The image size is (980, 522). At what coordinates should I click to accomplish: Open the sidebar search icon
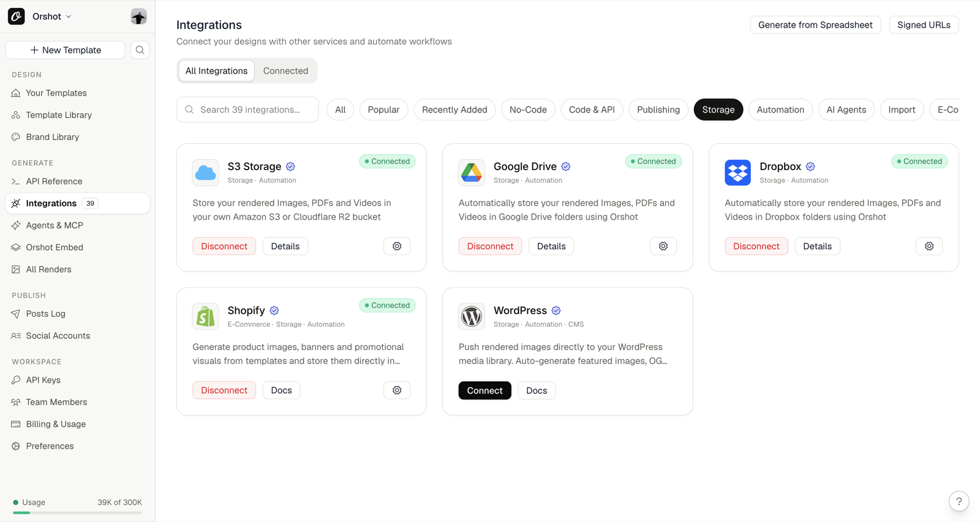[140, 50]
